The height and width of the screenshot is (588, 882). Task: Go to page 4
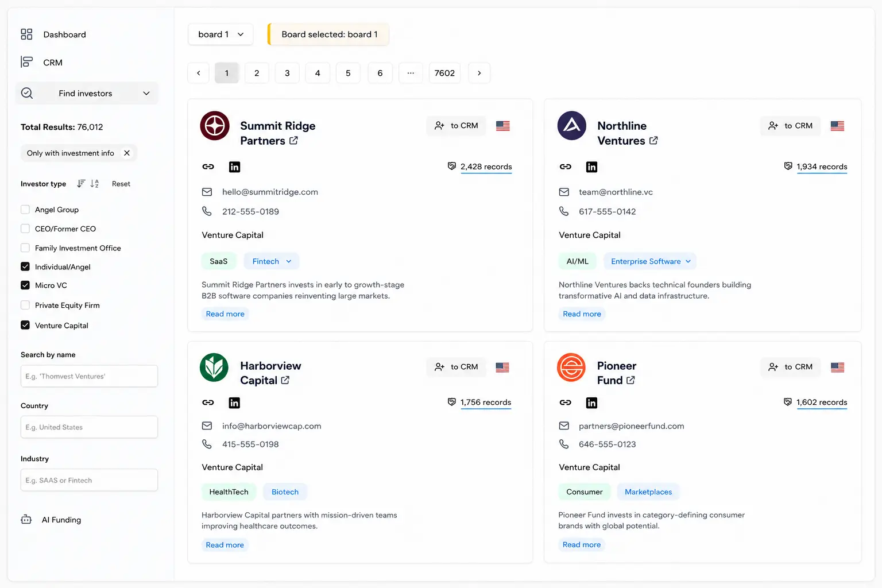tap(318, 73)
